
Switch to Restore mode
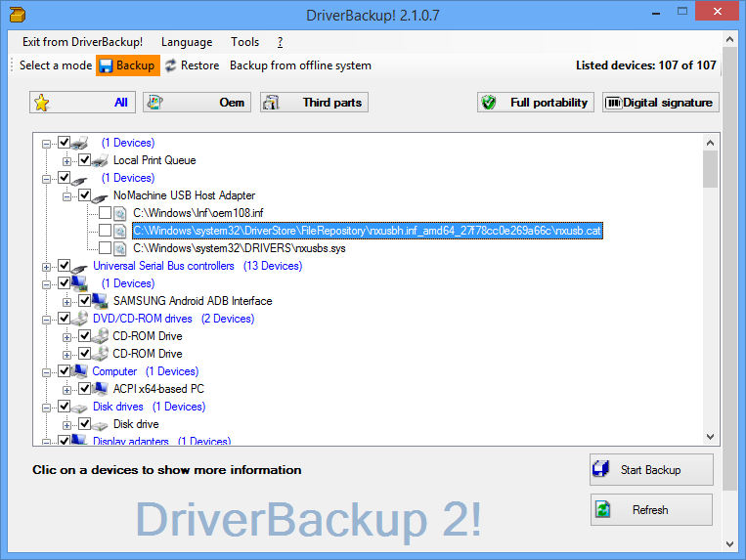193,65
